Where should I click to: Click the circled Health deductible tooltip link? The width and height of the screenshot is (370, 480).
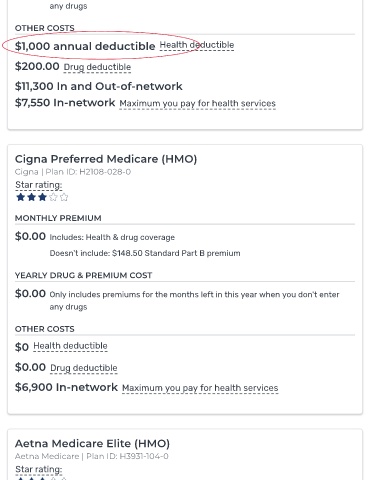(x=197, y=45)
